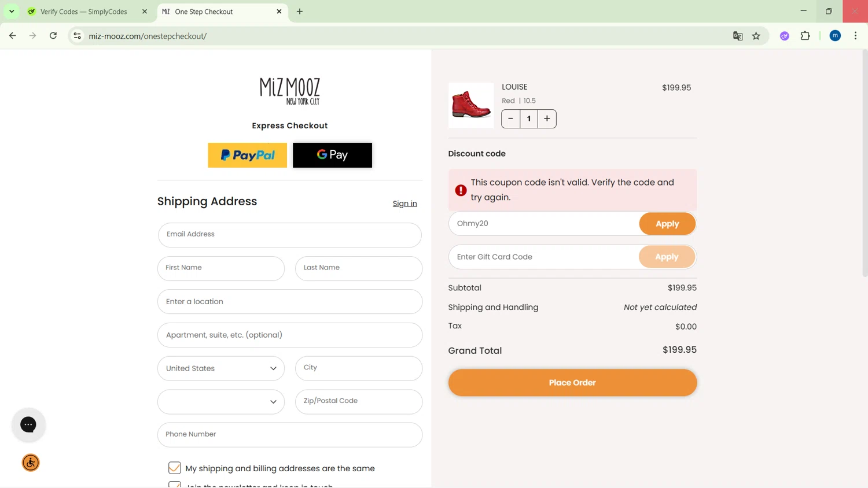Image resolution: width=868 pixels, height=488 pixels.
Task: Apply the gift card code
Action: click(667, 257)
